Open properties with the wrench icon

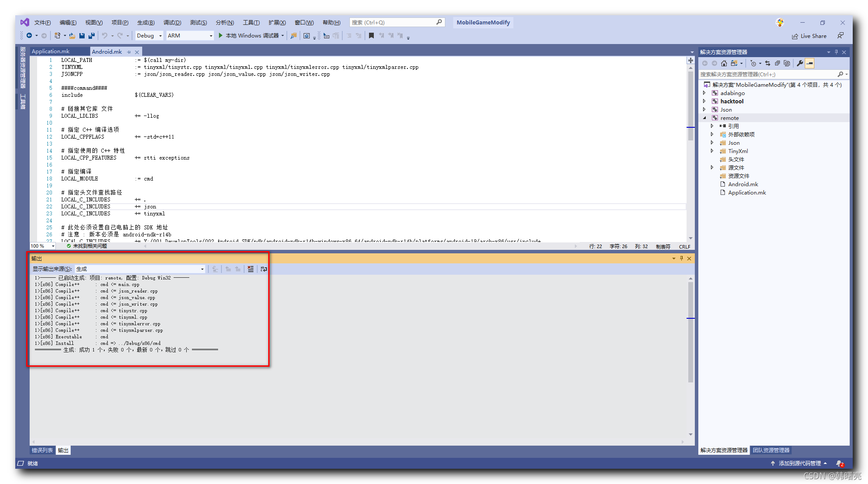click(x=800, y=63)
